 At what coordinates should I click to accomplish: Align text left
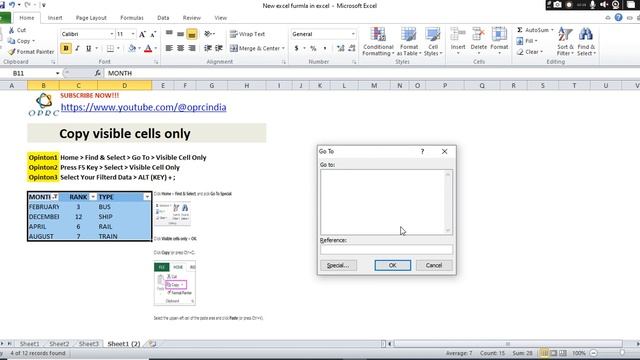pos(169,48)
